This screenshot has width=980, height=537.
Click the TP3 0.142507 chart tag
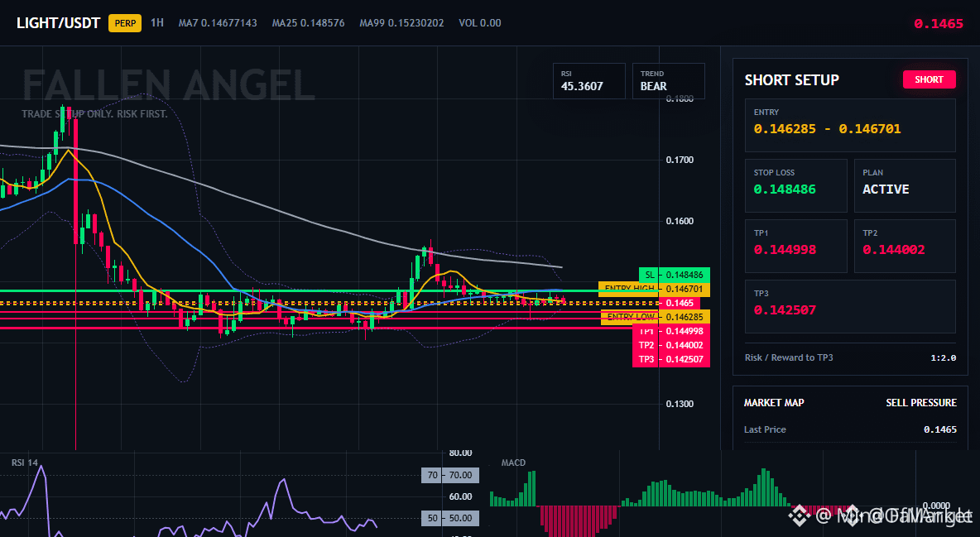click(670, 359)
